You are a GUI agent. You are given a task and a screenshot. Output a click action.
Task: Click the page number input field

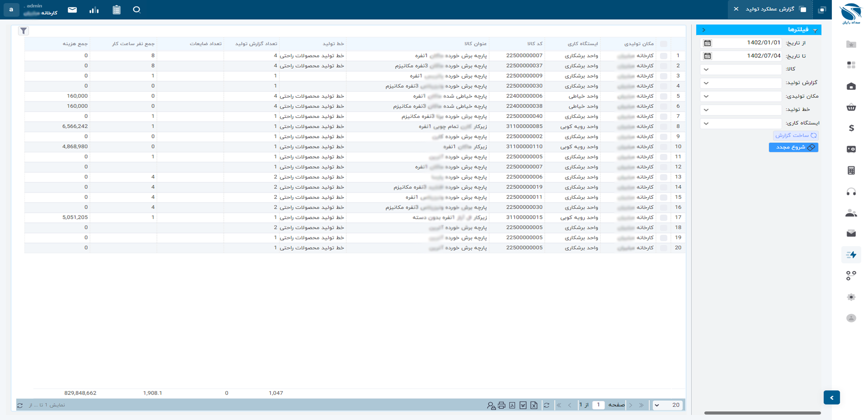(598, 405)
